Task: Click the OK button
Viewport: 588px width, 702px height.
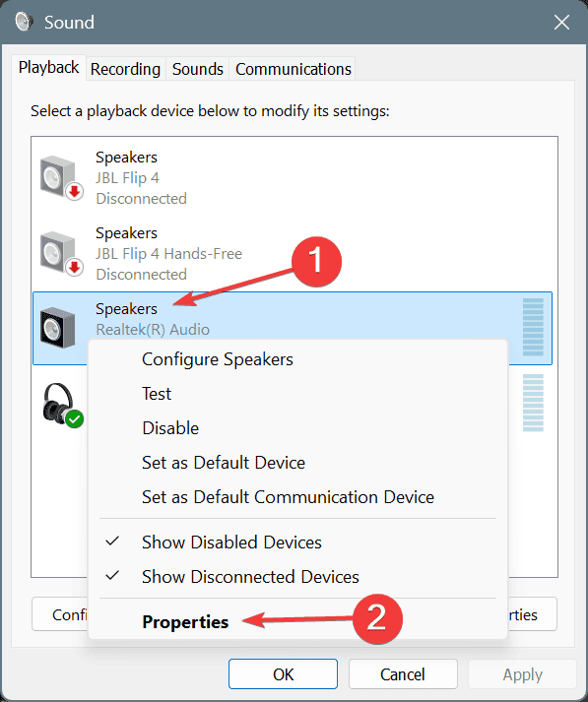Action: coord(283,674)
